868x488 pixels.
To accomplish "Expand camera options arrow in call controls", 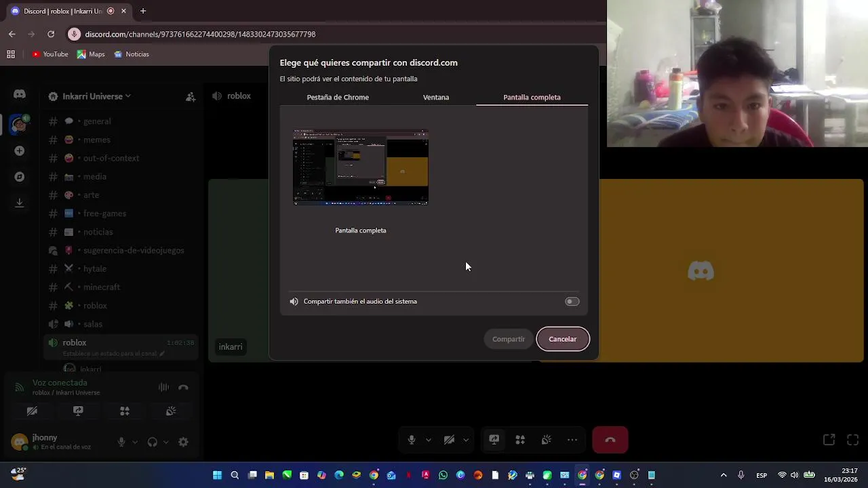I will tap(465, 440).
